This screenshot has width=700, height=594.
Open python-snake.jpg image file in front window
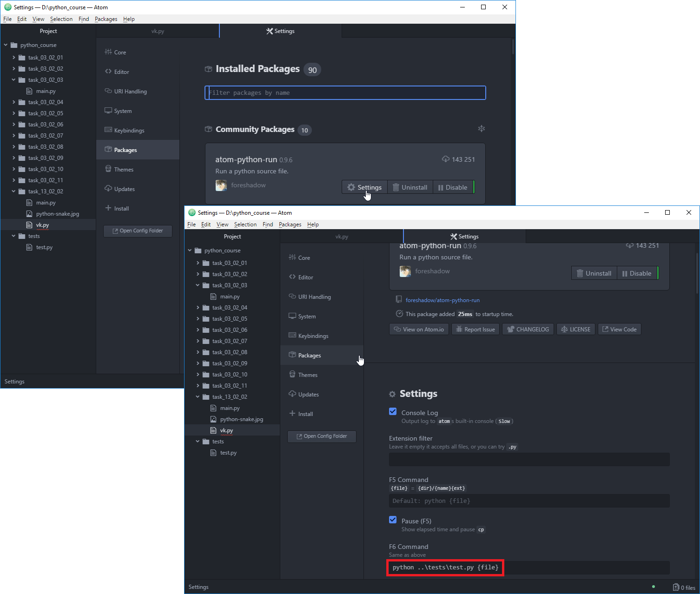[x=241, y=419]
